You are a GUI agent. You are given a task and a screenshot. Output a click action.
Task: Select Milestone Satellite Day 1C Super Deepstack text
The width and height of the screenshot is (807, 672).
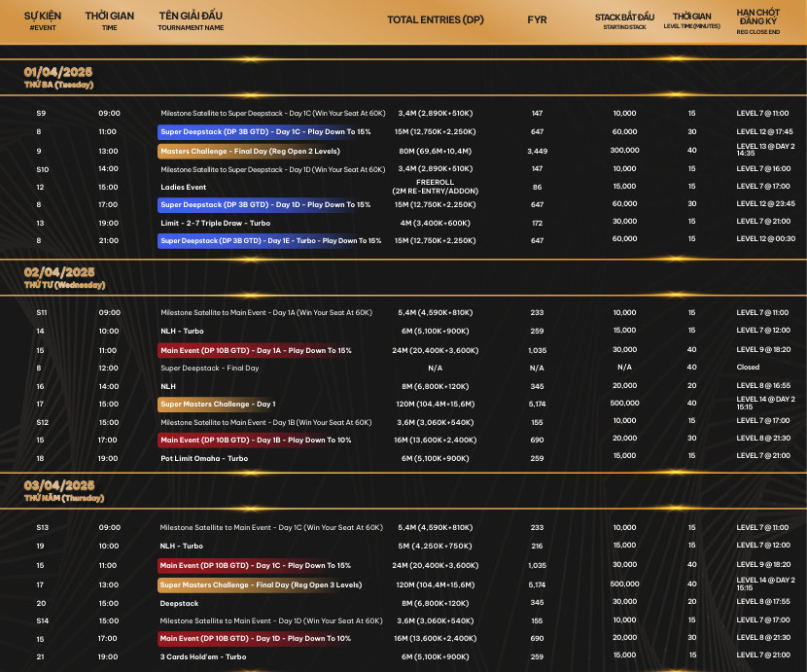273,113
